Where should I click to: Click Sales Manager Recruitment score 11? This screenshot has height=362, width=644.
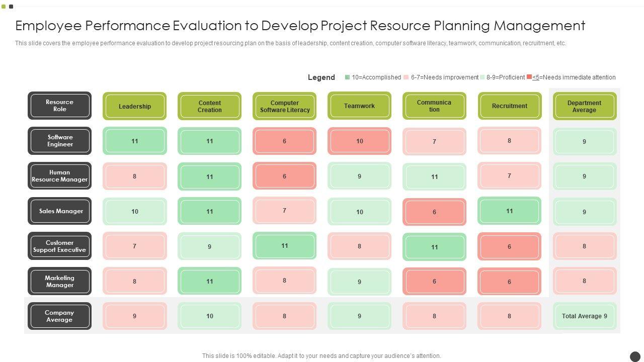[x=509, y=211]
